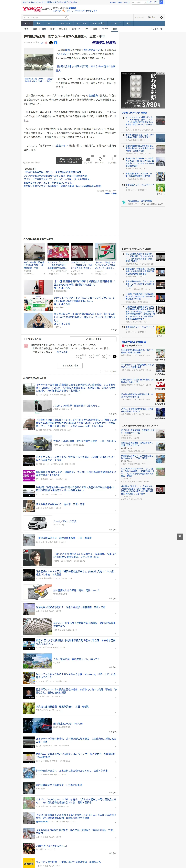This screenshot has width=186, height=868.
Task: Open the ランキング tab
Action: tap(115, 23)
